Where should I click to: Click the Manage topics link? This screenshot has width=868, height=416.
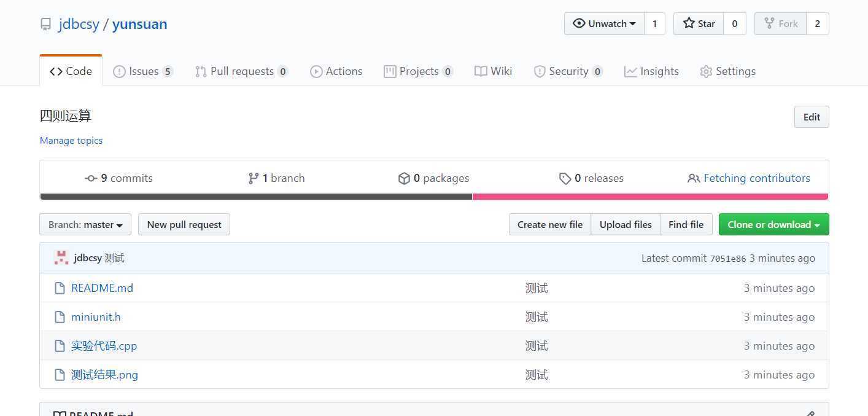pyautogui.click(x=71, y=141)
